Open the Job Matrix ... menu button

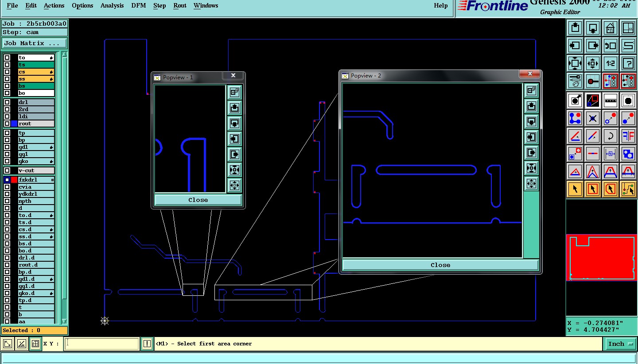click(35, 43)
